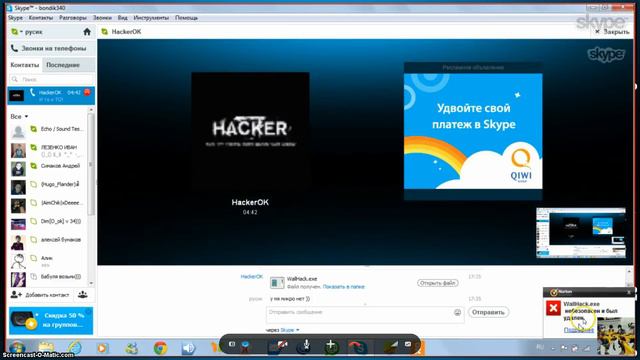Viewport: 640px width, 360px height.
Task: Click the WallHack.exe file icon
Action: click(x=277, y=282)
